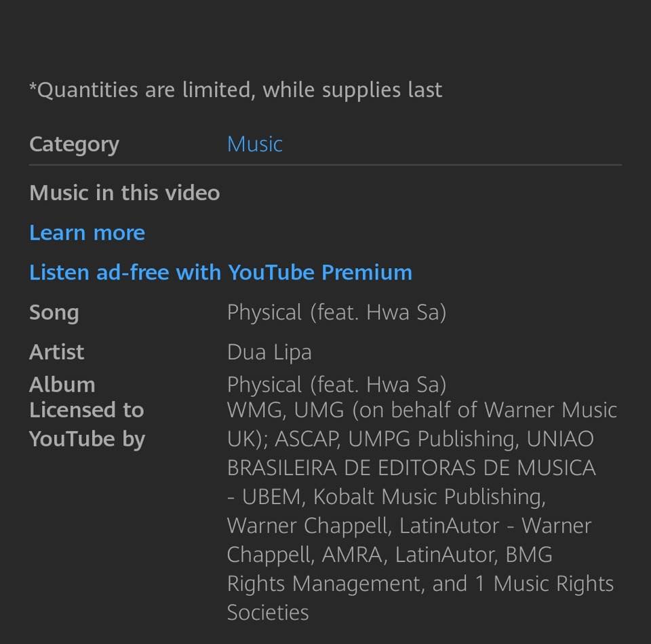Click the album title beside Album label

[x=336, y=385]
